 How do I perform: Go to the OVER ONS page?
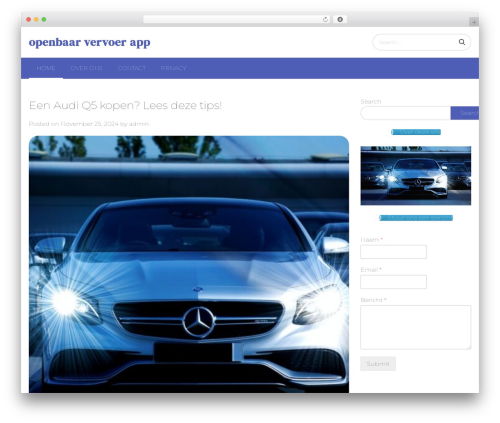(x=86, y=68)
